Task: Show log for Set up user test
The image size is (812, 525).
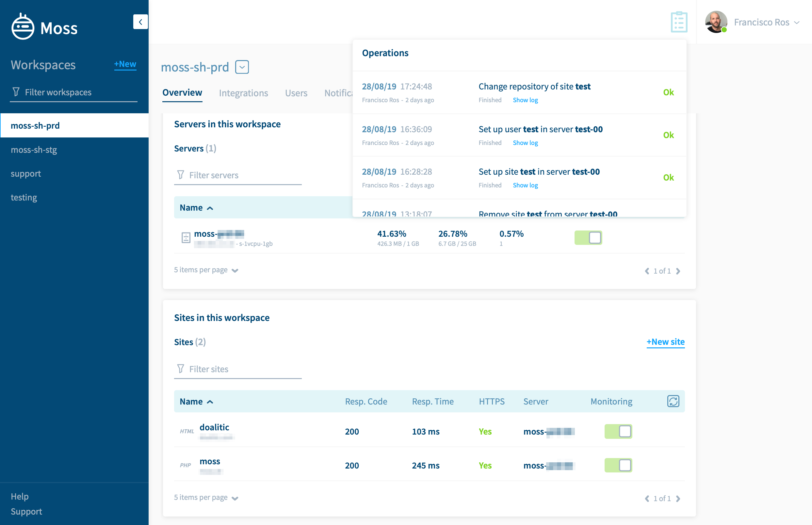Action: [x=525, y=143]
